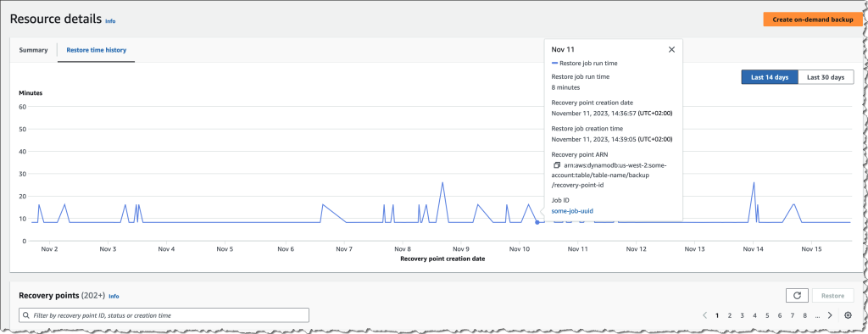Go to recovery points page 7
The width and height of the screenshot is (868, 334).
(793, 315)
